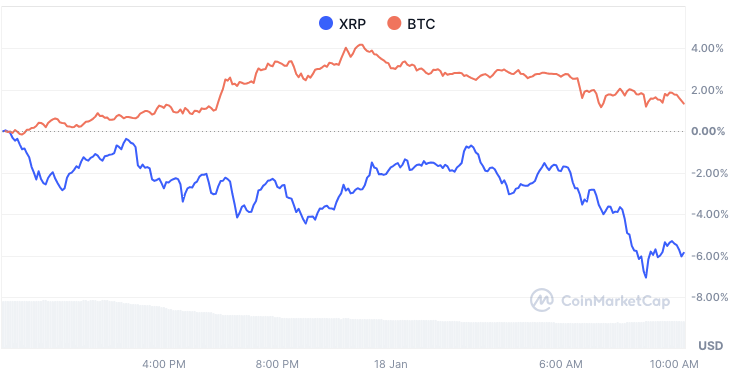Click the BTC legend label
743x380 pixels.
click(x=421, y=24)
